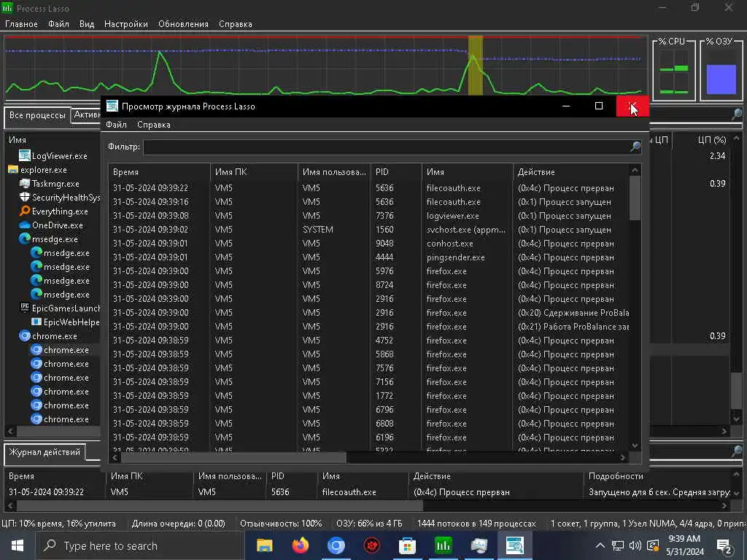Screen dimensions: 747x560
Task: Click the LogViewer.exe process icon
Action: 24,156
